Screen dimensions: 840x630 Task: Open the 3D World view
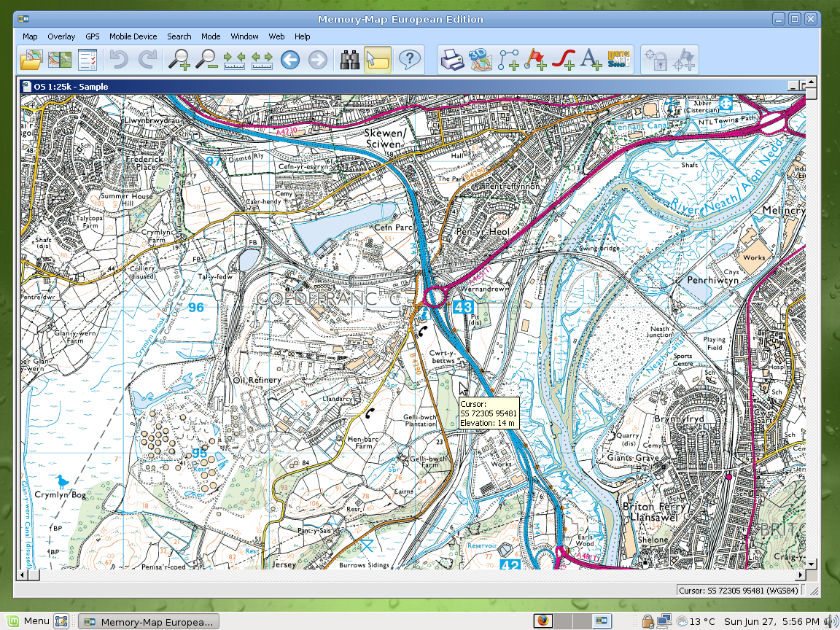click(480, 60)
